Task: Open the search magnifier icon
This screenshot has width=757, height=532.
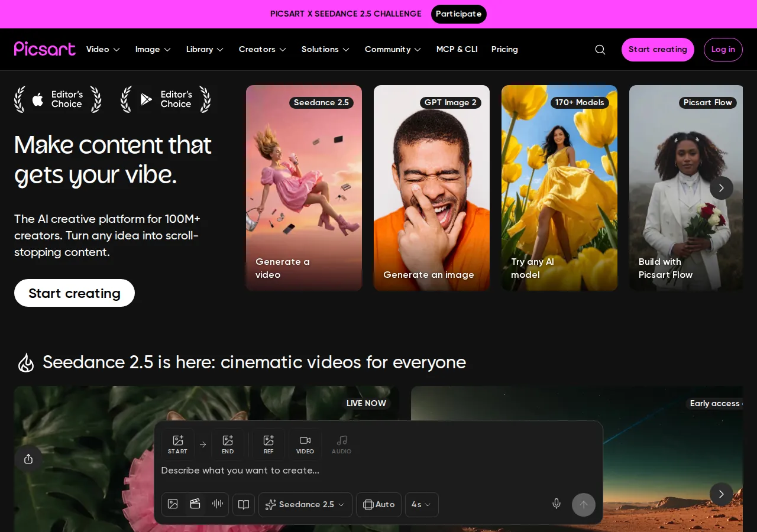Action: 600,50
